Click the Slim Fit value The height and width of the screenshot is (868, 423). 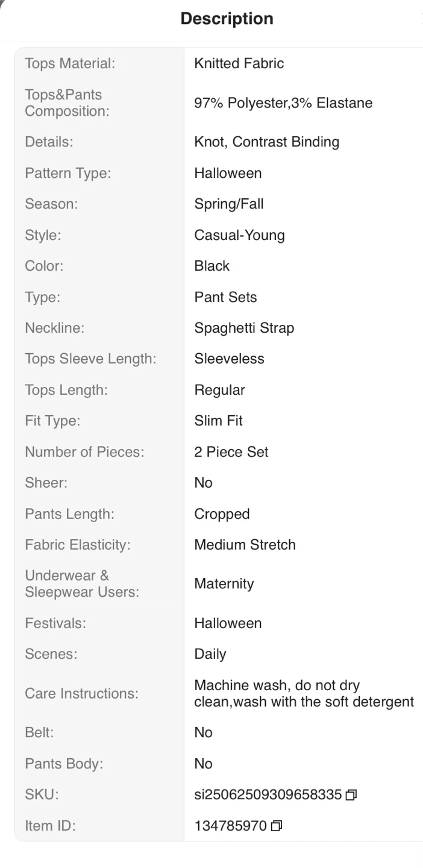[x=218, y=421]
